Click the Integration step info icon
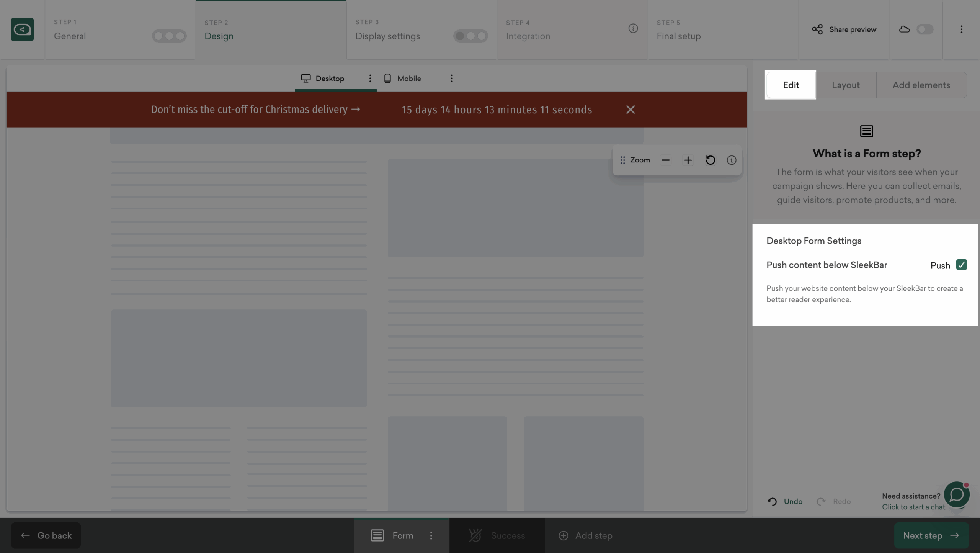The image size is (980, 553). (x=633, y=28)
